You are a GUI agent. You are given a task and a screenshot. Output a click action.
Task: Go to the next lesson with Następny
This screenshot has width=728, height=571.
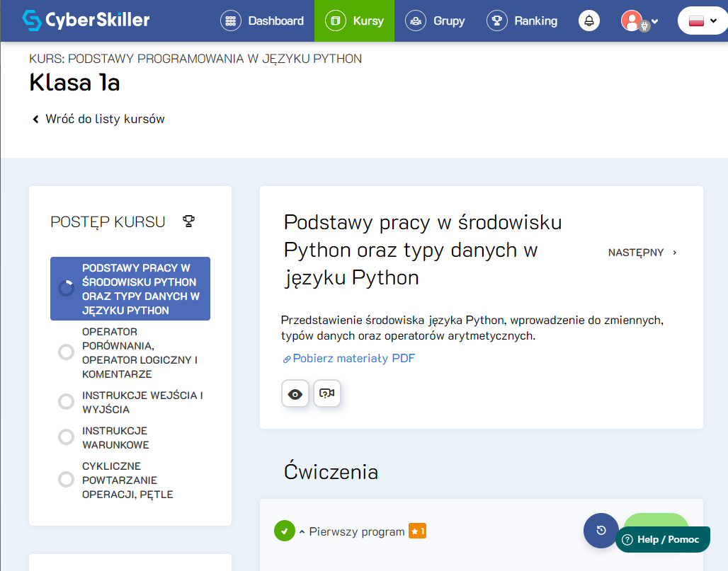point(642,252)
